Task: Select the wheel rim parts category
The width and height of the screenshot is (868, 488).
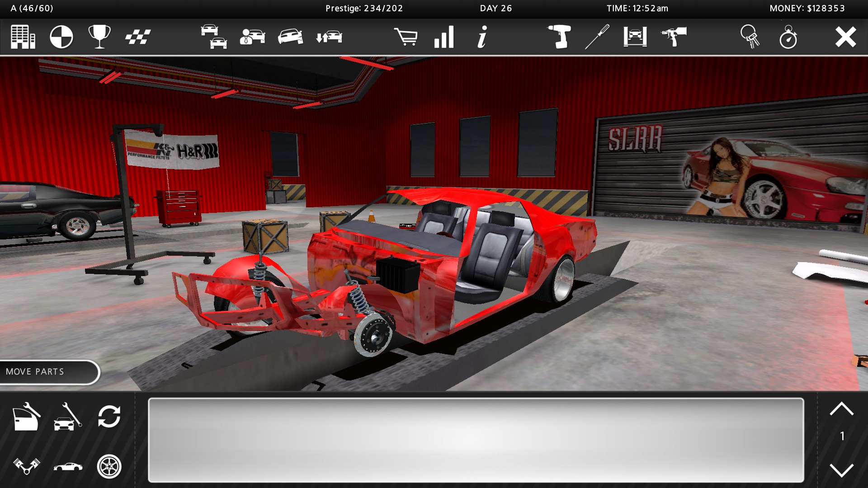Action: click(109, 466)
